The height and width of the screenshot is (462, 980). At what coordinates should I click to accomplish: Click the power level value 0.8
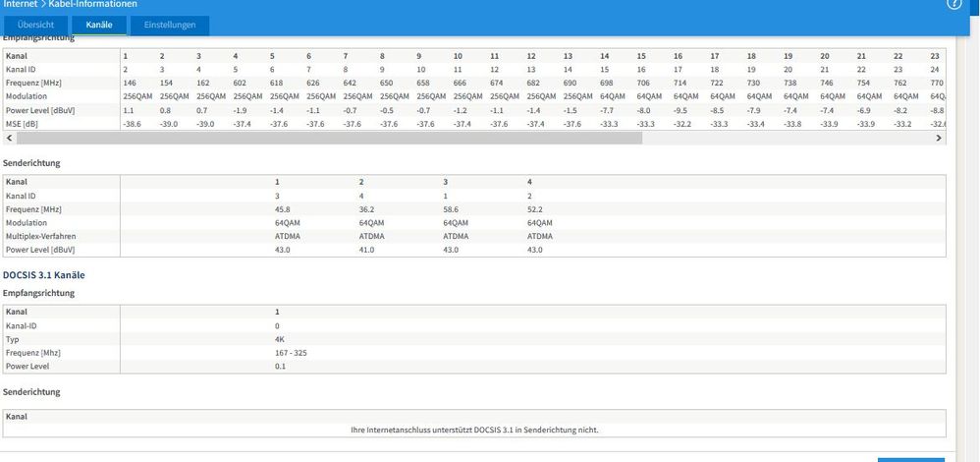pyautogui.click(x=164, y=110)
